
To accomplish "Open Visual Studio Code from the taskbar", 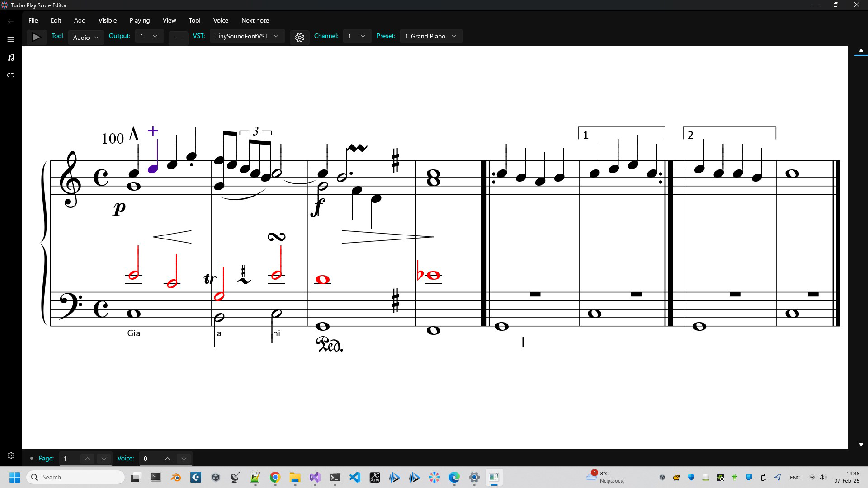I will pyautogui.click(x=355, y=477).
